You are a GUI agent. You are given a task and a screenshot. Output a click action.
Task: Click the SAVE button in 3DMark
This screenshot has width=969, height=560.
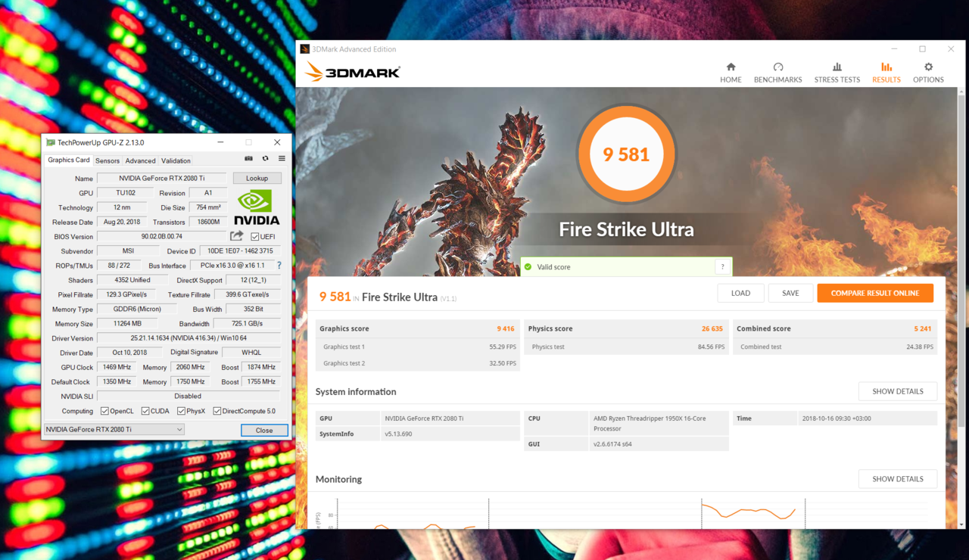click(x=790, y=293)
